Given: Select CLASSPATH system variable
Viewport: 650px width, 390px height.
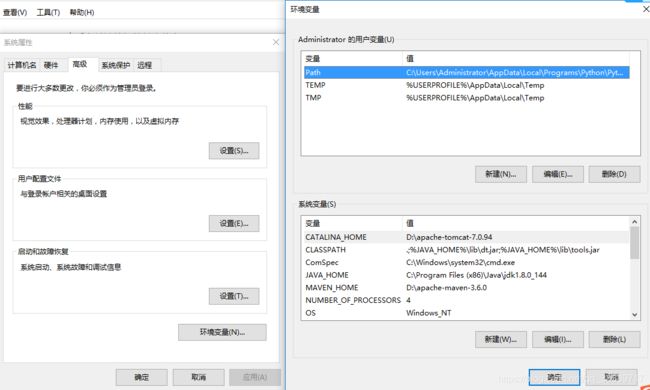Looking at the screenshot, I should (466, 250).
